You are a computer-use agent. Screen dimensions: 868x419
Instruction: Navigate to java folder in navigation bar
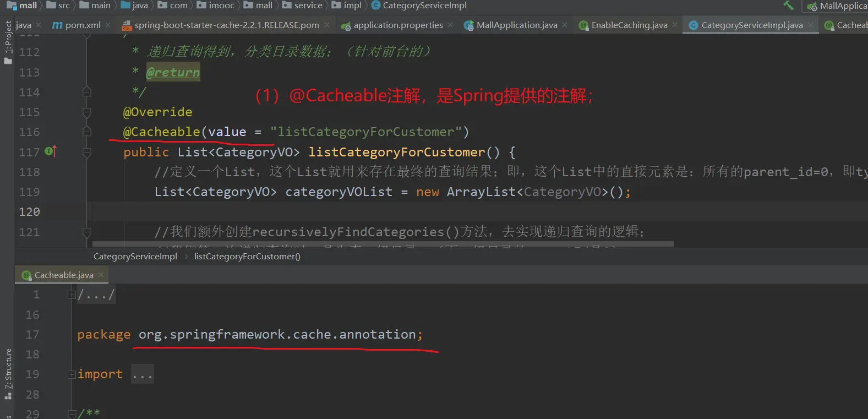click(x=134, y=6)
